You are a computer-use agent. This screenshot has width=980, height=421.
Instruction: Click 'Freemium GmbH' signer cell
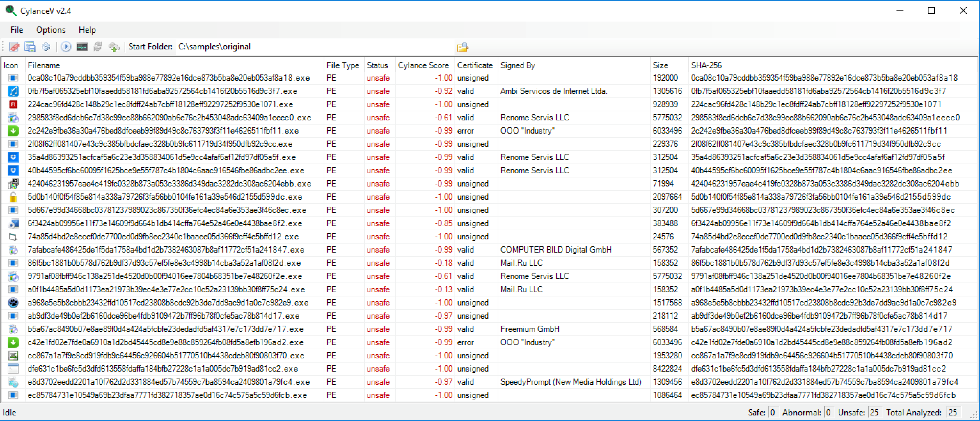point(530,329)
